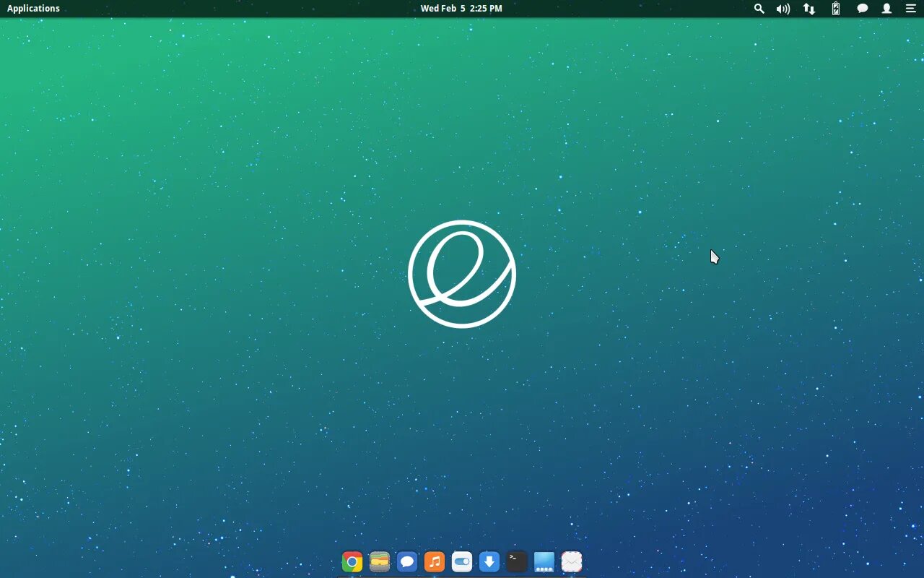Image resolution: width=924 pixels, height=578 pixels.
Task: Open the user session indicator
Action: [886, 9]
